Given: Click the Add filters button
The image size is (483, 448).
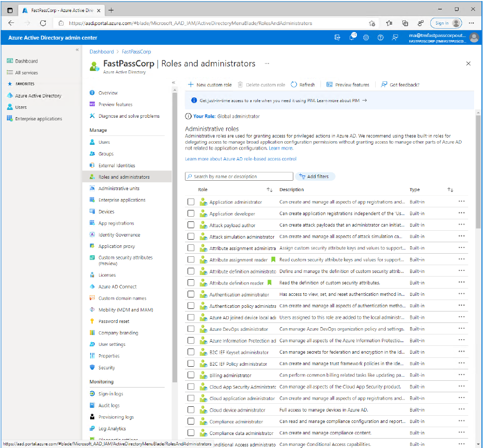Looking at the screenshot, I should [315, 177].
